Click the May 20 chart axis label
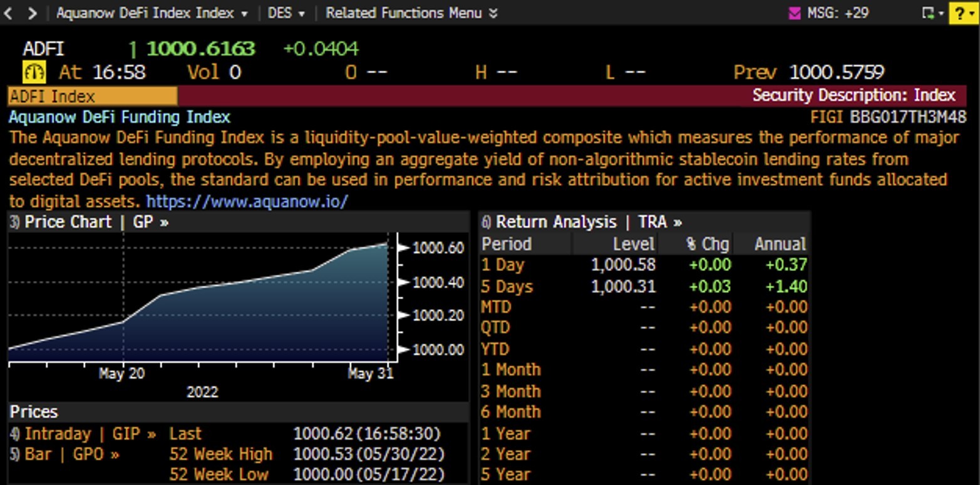Image resolution: width=980 pixels, height=485 pixels. (x=121, y=374)
